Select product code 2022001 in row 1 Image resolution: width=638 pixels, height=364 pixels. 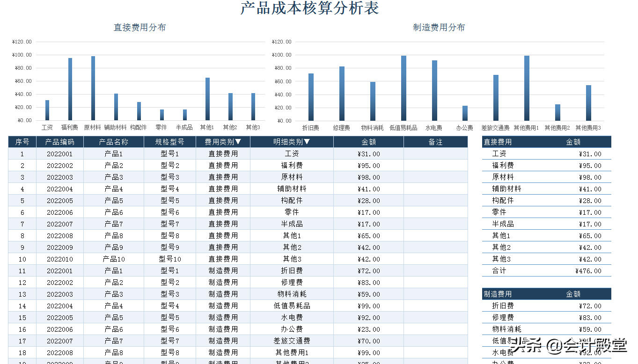pos(59,153)
